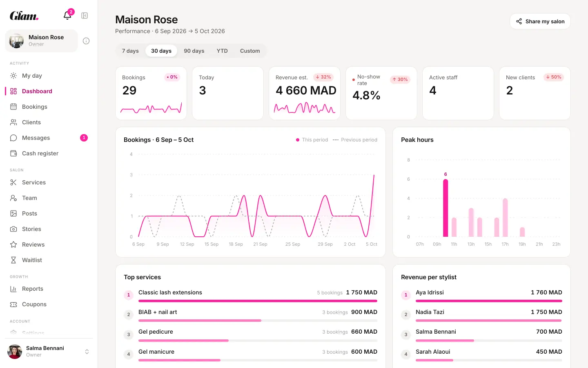Open Services scissors icon
The width and height of the screenshot is (588, 368).
point(13,182)
